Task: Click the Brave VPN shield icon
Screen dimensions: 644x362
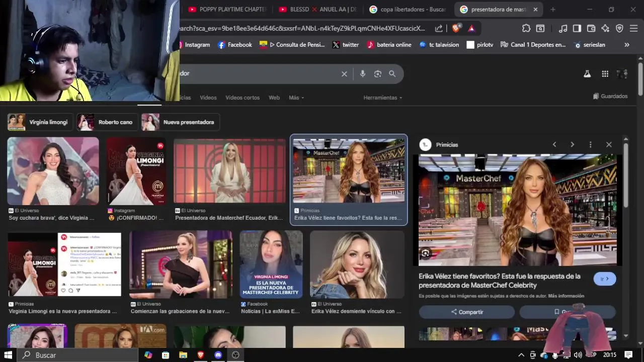Action: 619,29
